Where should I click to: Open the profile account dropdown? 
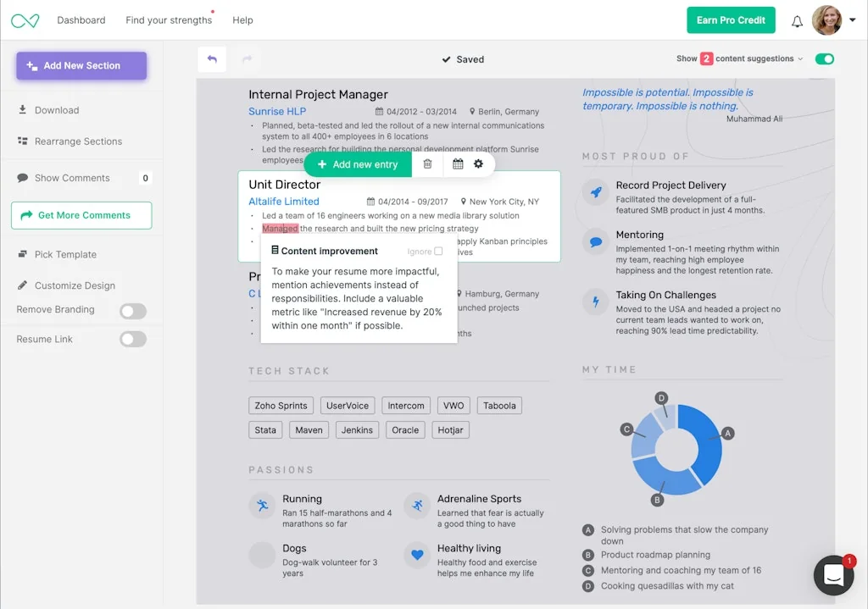coord(853,20)
